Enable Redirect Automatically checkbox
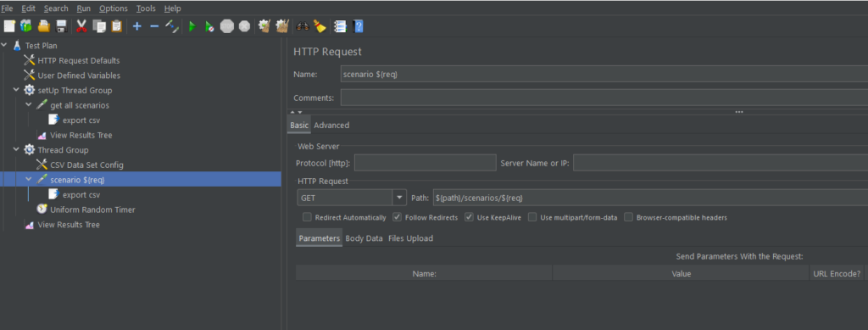 pyautogui.click(x=307, y=217)
